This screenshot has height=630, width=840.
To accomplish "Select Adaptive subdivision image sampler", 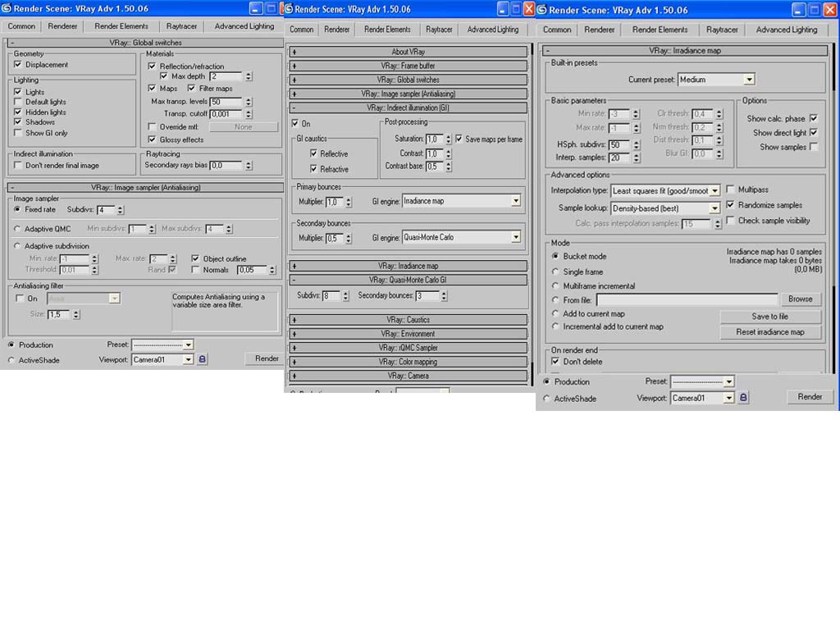I will (x=18, y=246).
